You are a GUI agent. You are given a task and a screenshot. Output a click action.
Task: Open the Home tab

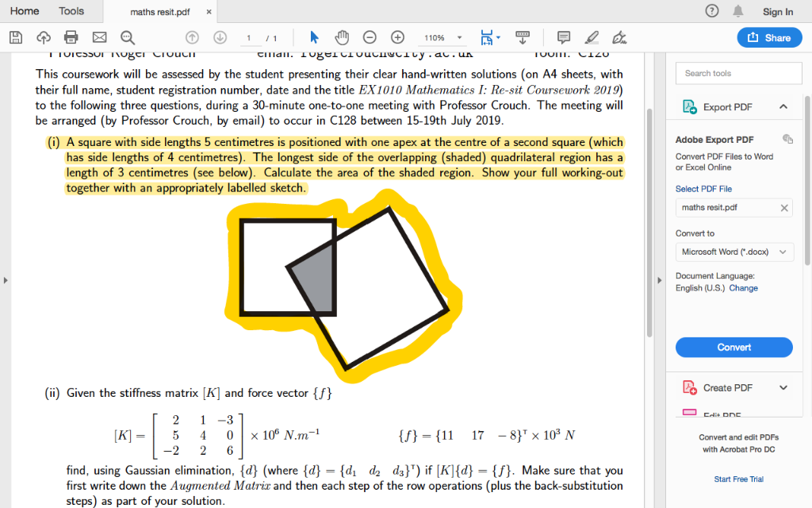25,11
